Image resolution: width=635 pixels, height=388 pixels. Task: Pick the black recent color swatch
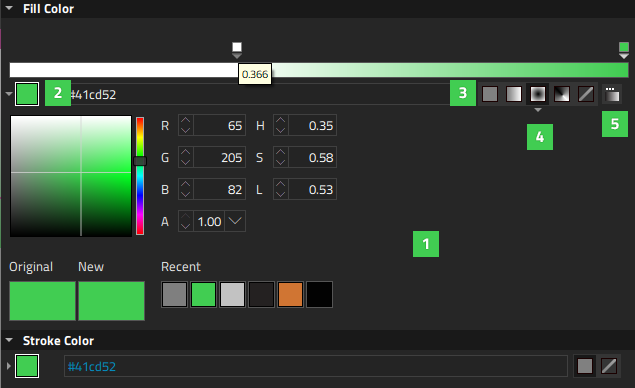pyautogui.click(x=320, y=294)
